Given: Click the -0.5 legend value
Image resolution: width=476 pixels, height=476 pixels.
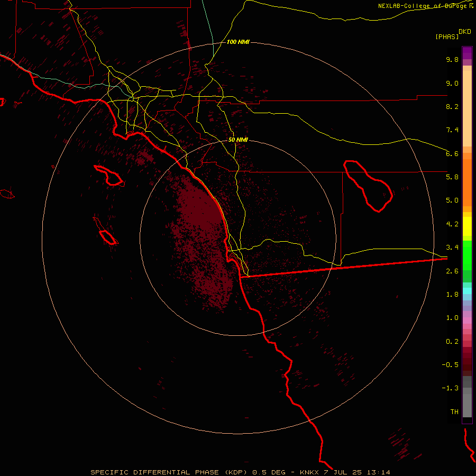Looking at the screenshot, I should [450, 365].
